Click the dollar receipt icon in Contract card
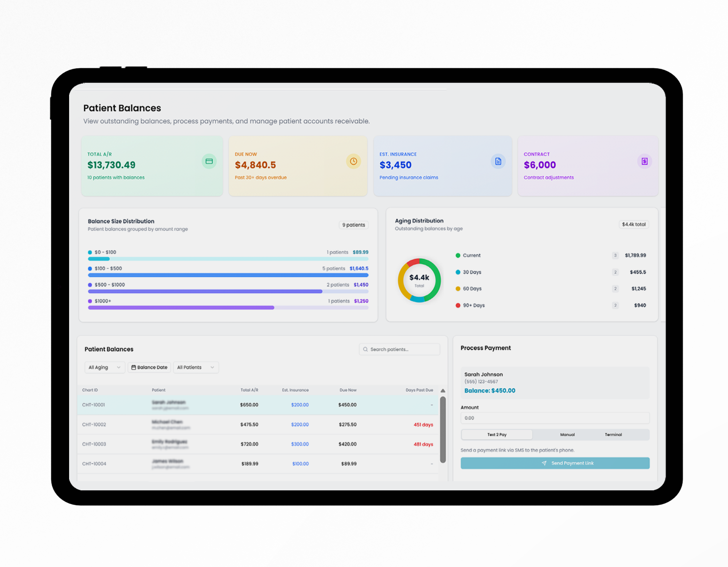The image size is (728, 567). (644, 161)
